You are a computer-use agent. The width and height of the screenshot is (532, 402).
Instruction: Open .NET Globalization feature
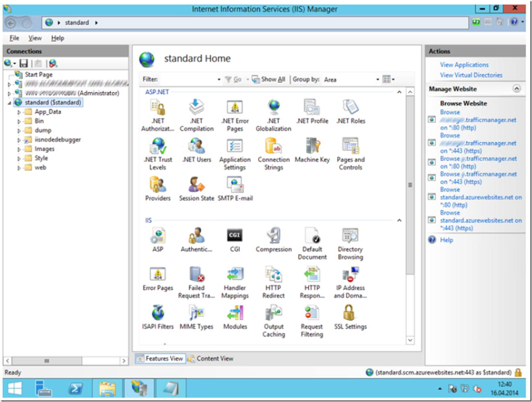point(273,116)
